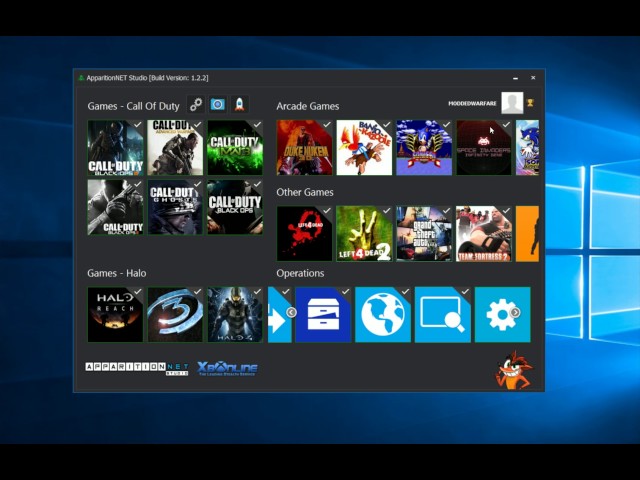Screen dimensions: 640x480
Task: Click the screen magnifier search operations tile
Action: tap(443, 314)
